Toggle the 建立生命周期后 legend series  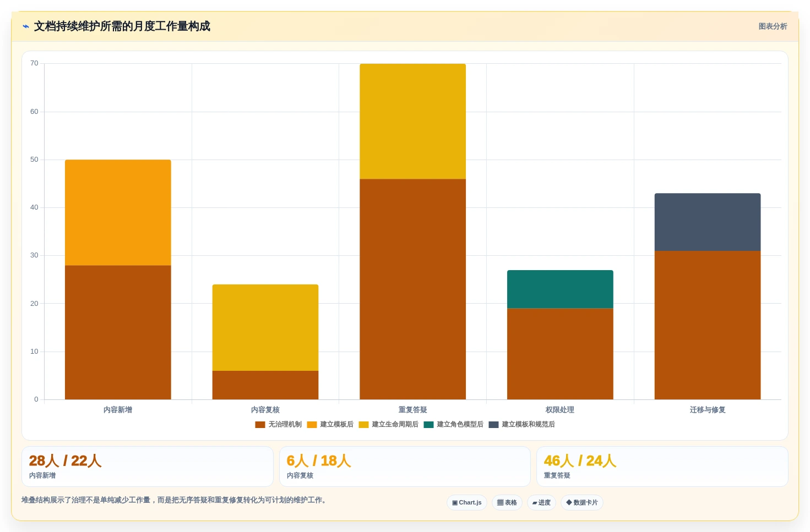coord(389,425)
